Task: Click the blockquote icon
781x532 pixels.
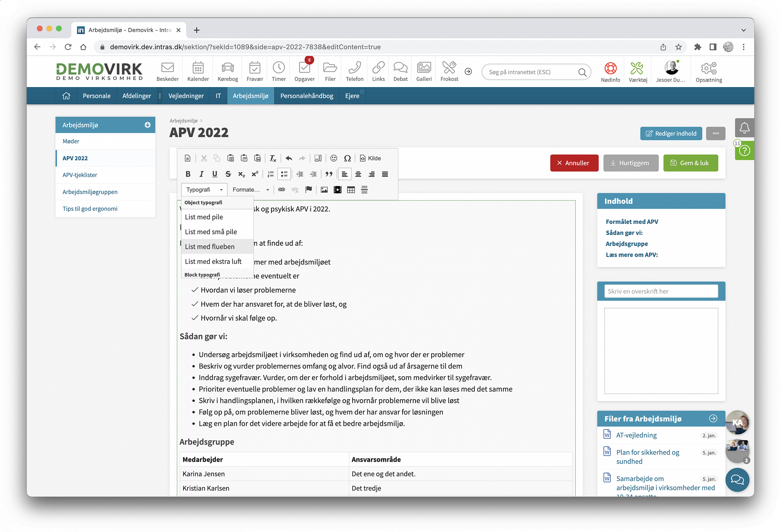Action: click(329, 174)
